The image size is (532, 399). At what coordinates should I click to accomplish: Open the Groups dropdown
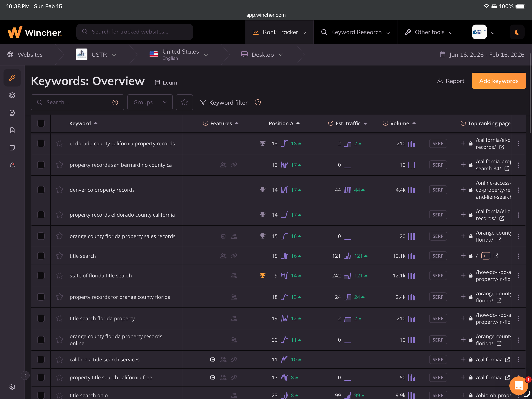click(x=150, y=102)
